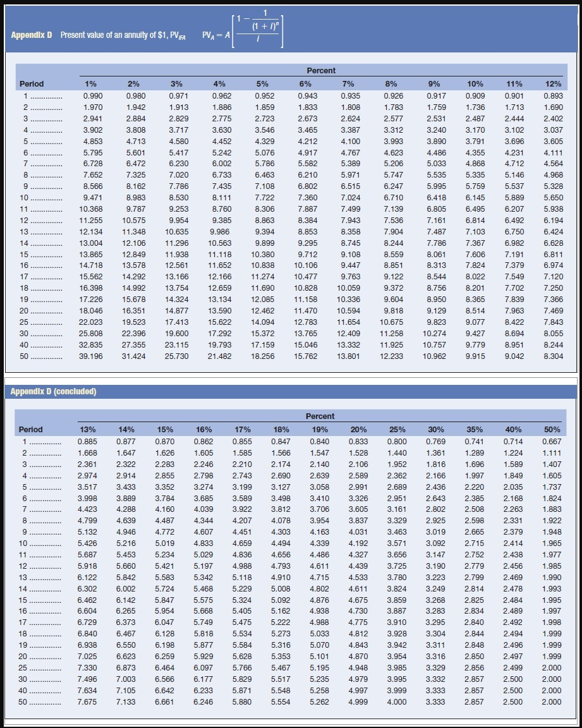Screen dimensions: 582x728
Task: Click value 7.025, period 20 at 13%
Action: [x=87, y=657]
